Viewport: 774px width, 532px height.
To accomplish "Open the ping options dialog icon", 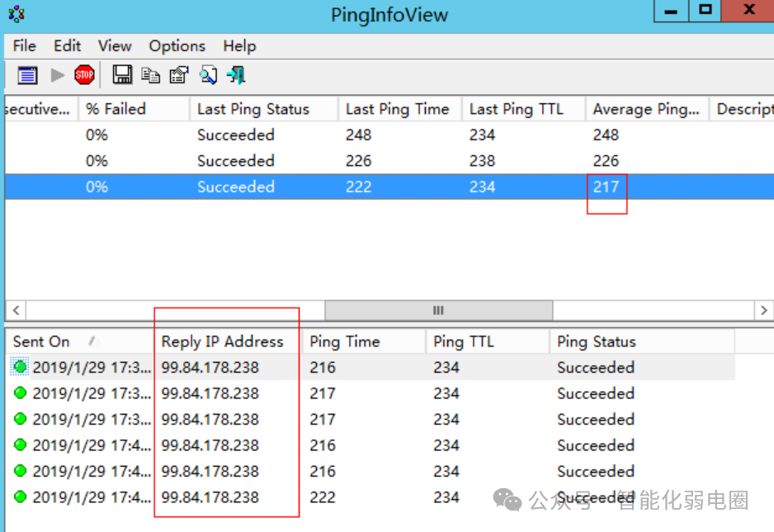I will coord(28,76).
